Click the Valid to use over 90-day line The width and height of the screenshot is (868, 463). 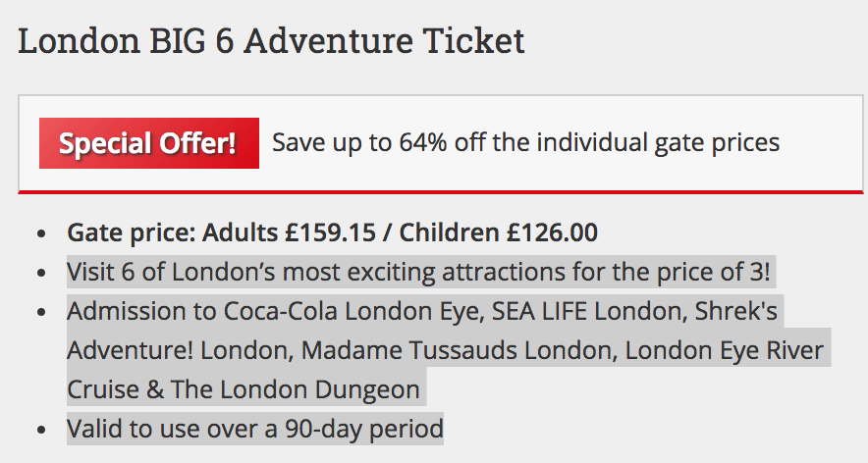[x=255, y=429]
